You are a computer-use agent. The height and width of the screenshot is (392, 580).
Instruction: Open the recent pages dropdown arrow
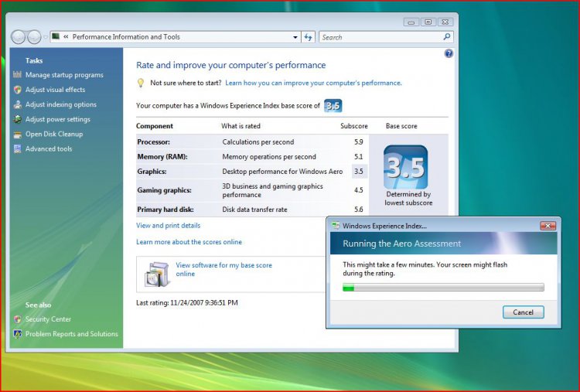point(46,37)
